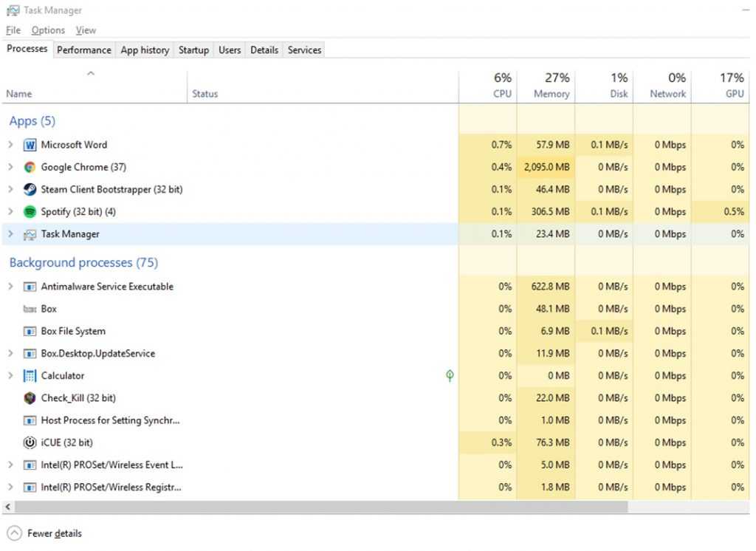Screen dimensions: 756x551
Task: Select the Check_Kill (32 bit) process name
Action: [78, 398]
